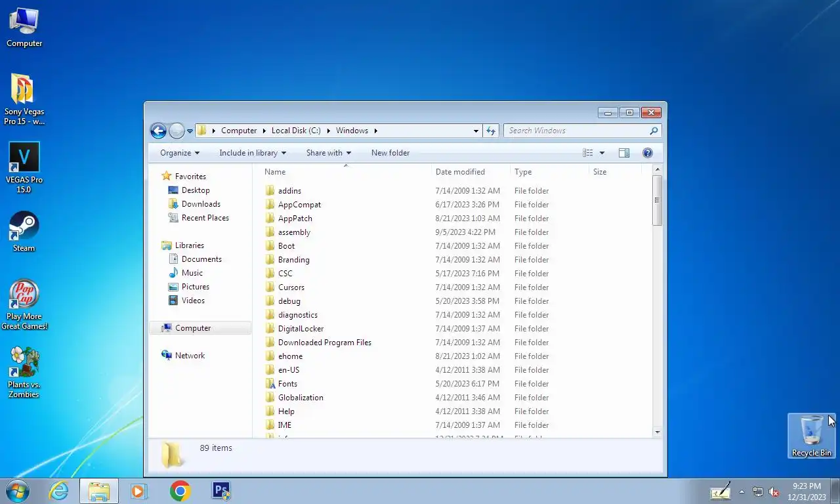Launch Google Chrome from the taskbar
840x504 pixels.
[x=180, y=491]
